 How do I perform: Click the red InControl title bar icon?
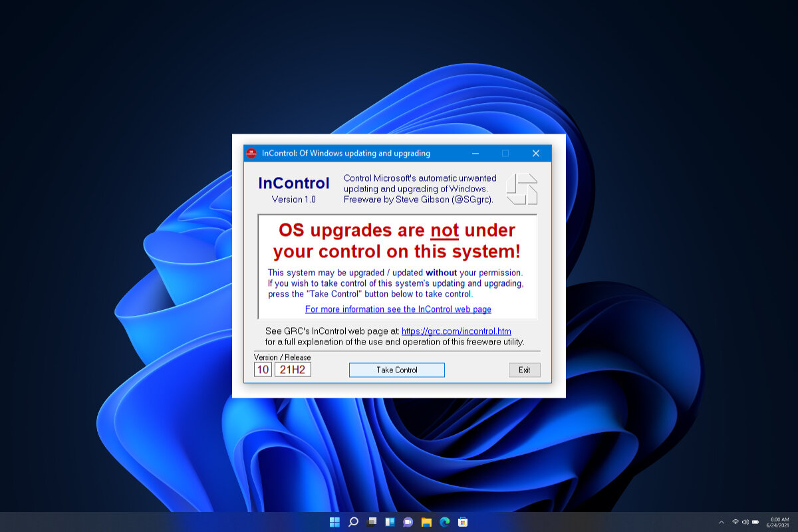[x=251, y=154]
